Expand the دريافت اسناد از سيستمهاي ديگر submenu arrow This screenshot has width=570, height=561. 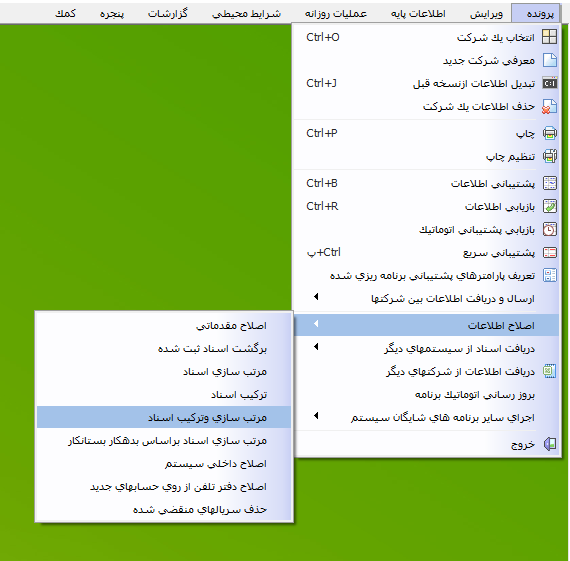(316, 346)
